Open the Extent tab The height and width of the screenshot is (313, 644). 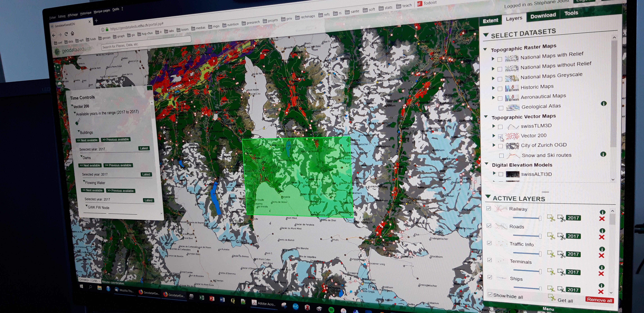point(490,21)
